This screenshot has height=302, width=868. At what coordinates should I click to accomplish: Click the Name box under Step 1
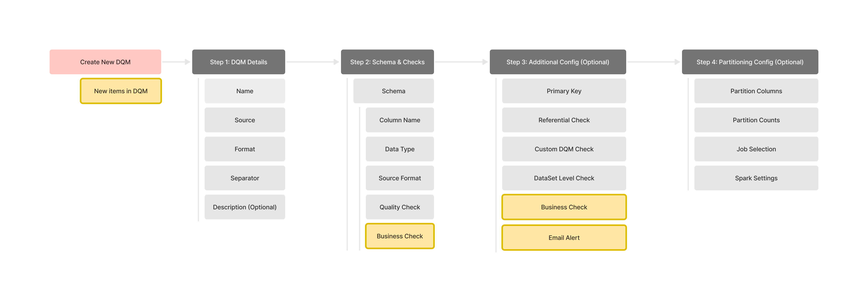click(245, 91)
